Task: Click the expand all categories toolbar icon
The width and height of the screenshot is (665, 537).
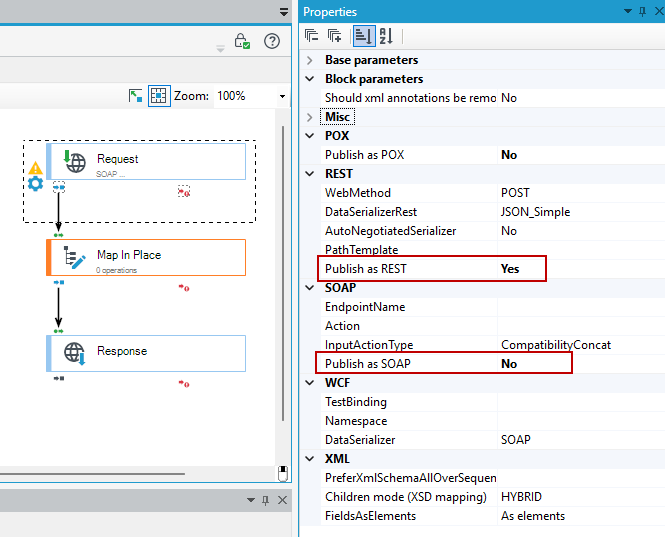Action: coord(335,36)
